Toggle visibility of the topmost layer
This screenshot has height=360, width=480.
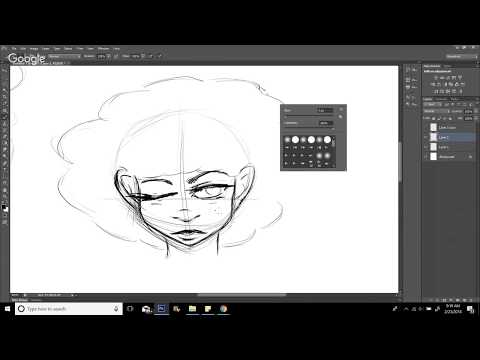(x=426, y=127)
